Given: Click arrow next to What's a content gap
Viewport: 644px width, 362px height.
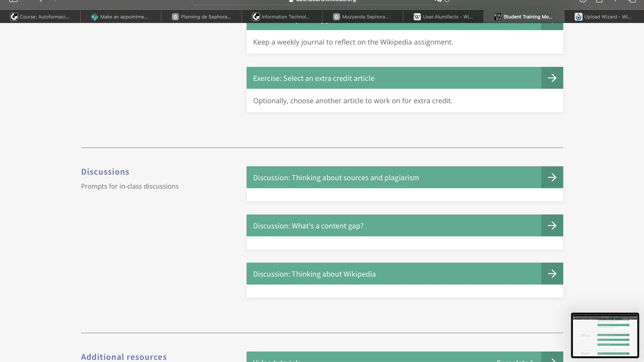Looking at the screenshot, I should (x=552, y=226).
